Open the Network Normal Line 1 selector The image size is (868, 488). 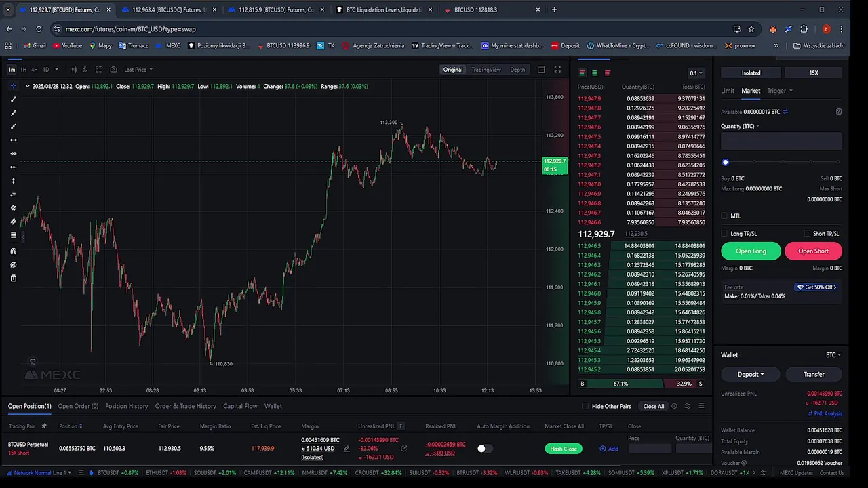click(39, 472)
